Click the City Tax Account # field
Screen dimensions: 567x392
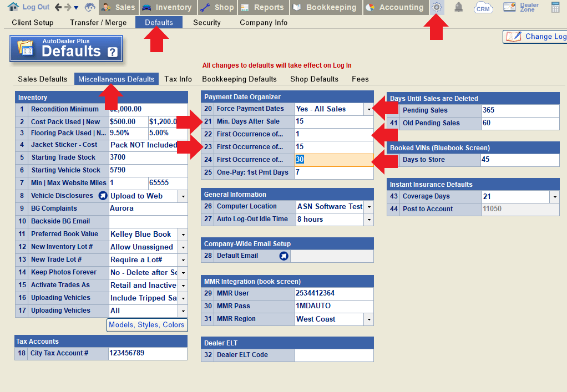148,353
